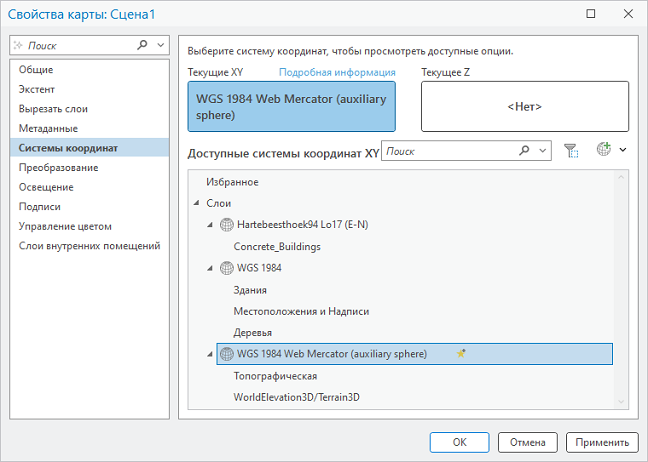Select the Местоположения и Надписи row

click(301, 311)
